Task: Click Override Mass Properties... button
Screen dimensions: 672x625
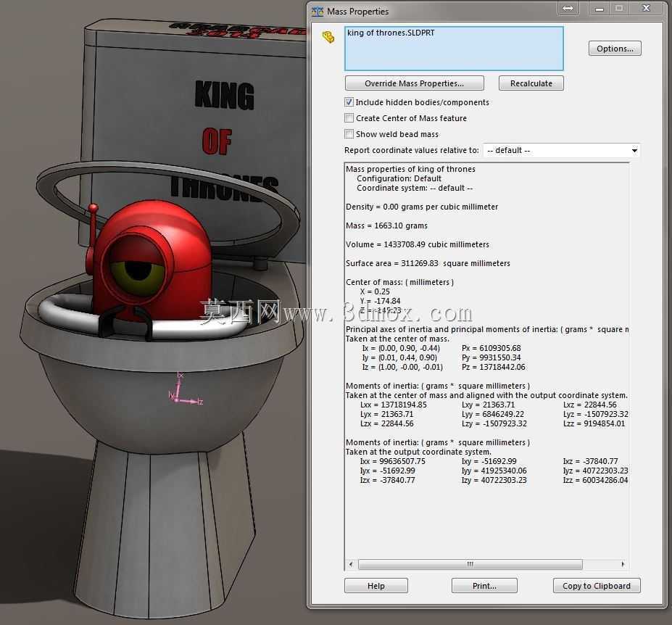Action: (414, 83)
